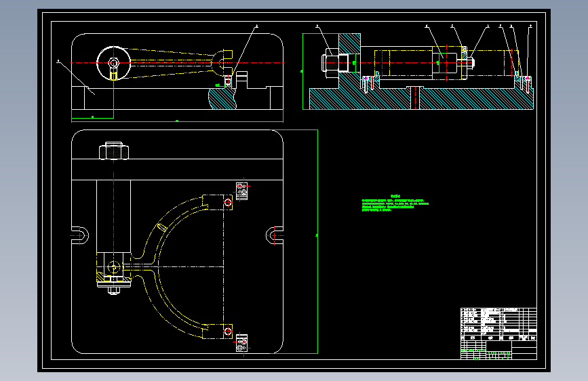Select the green technical notes text block

click(395, 203)
